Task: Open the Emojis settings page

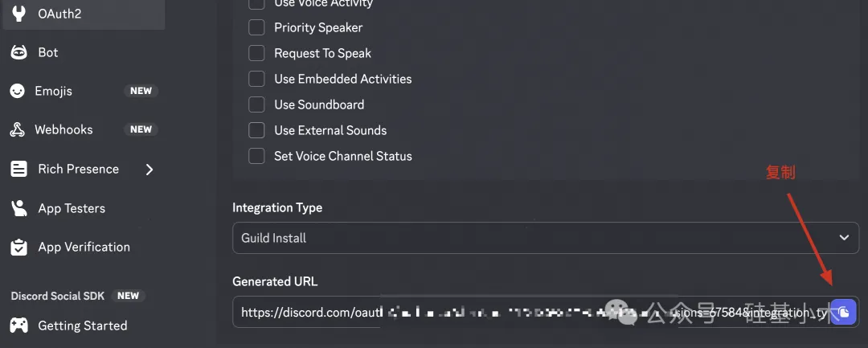Action: tap(54, 92)
